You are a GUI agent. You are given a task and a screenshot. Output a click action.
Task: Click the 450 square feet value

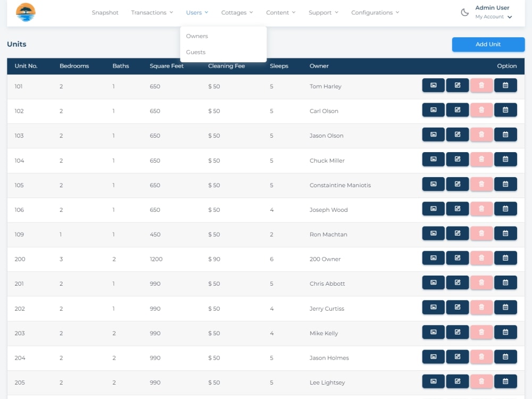coord(155,235)
